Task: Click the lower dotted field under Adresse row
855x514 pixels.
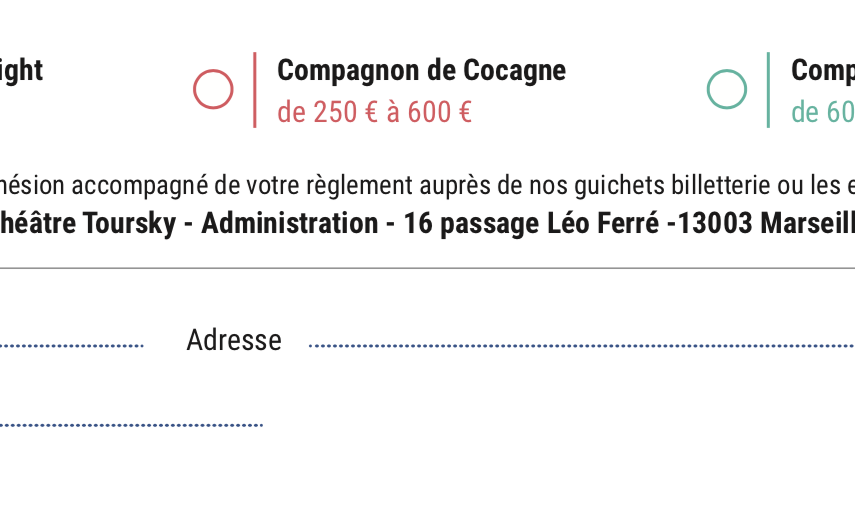Action: coord(131,425)
